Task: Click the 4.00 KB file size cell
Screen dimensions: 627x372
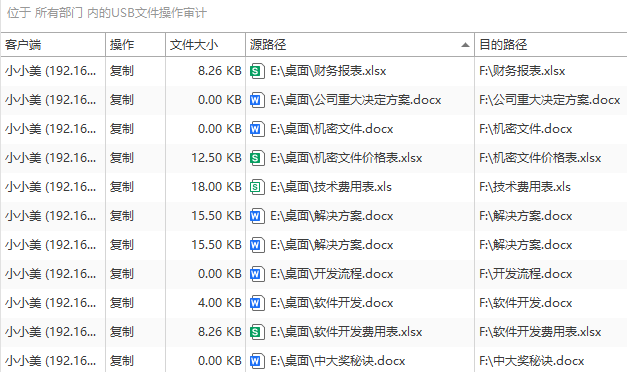Action: click(x=220, y=303)
